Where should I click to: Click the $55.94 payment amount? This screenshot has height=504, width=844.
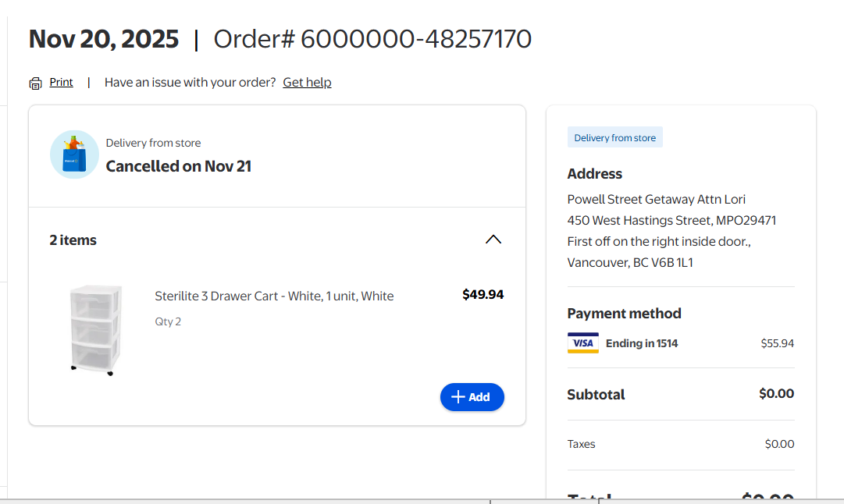(777, 343)
